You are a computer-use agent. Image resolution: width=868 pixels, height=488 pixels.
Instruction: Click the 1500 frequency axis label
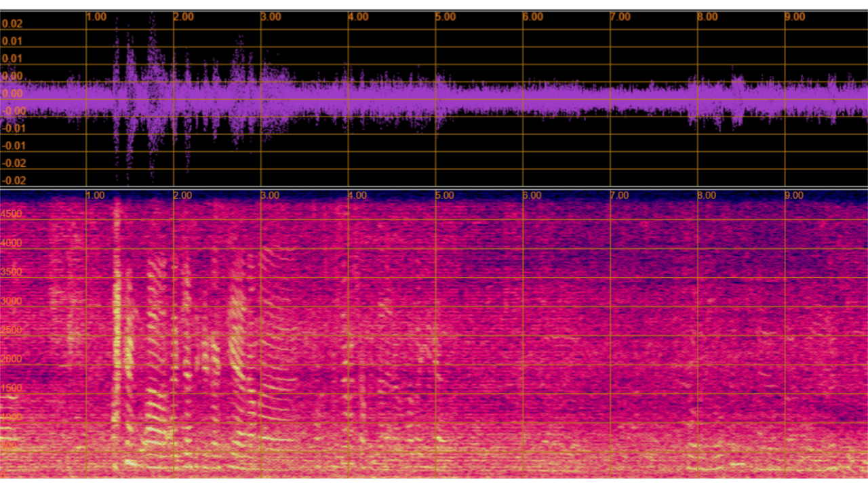pyautogui.click(x=12, y=388)
